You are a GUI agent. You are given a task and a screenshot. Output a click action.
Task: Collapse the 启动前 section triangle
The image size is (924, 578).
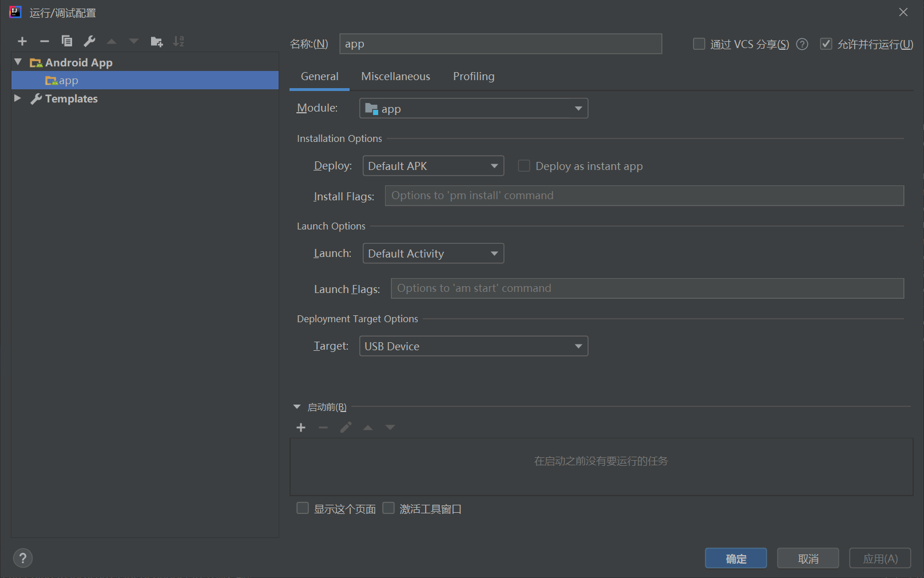[297, 406]
